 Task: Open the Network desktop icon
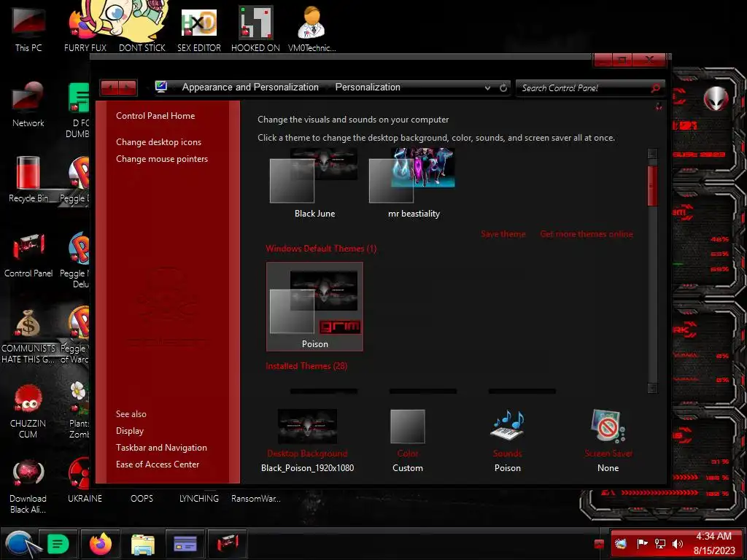pyautogui.click(x=28, y=104)
